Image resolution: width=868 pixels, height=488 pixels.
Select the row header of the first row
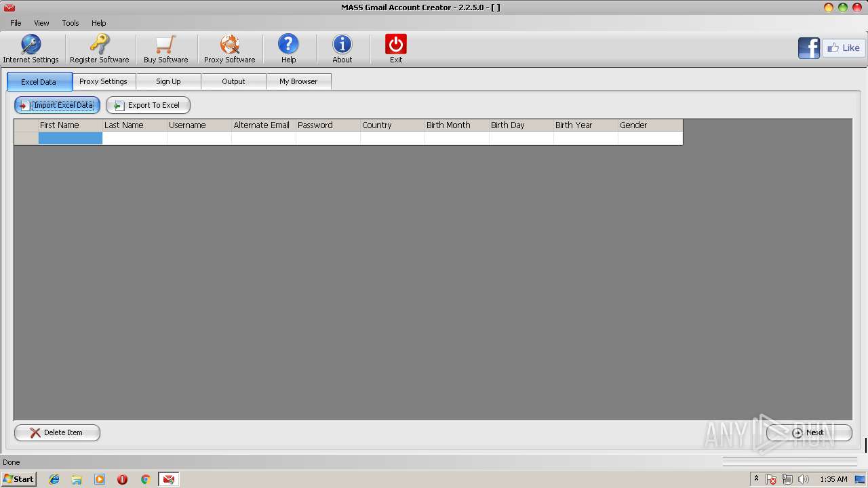(26, 138)
